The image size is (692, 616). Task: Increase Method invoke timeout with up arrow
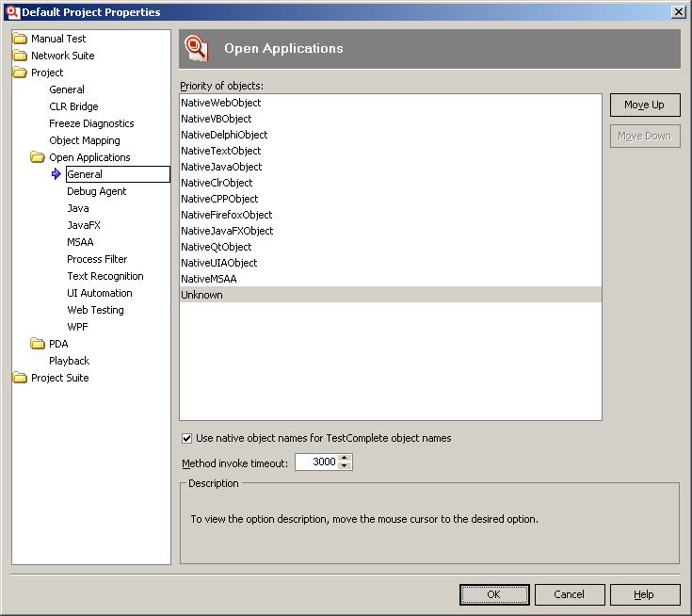click(345, 458)
